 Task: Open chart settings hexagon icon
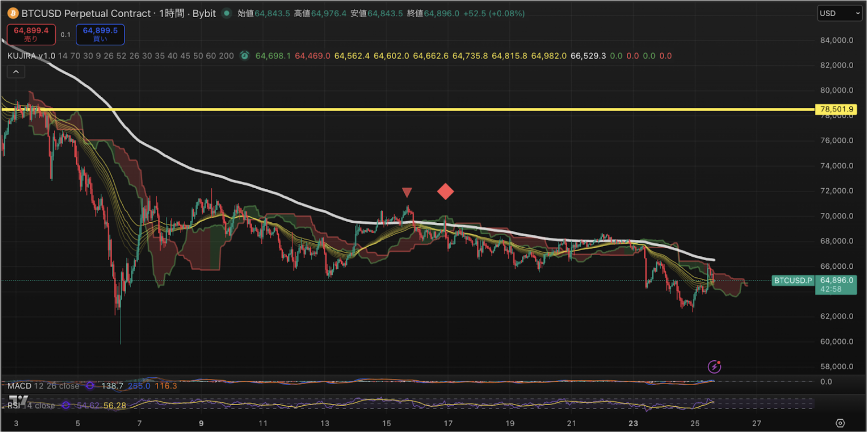(840, 423)
